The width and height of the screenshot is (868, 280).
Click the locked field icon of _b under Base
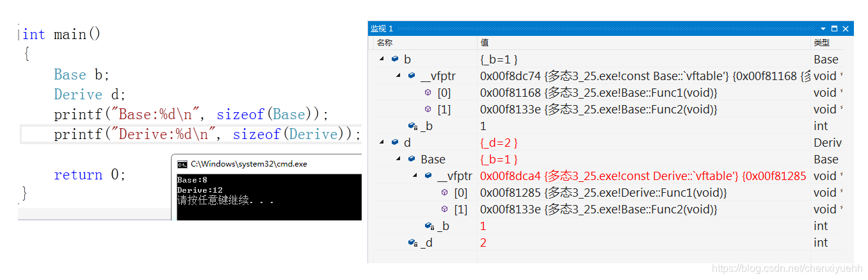(429, 226)
